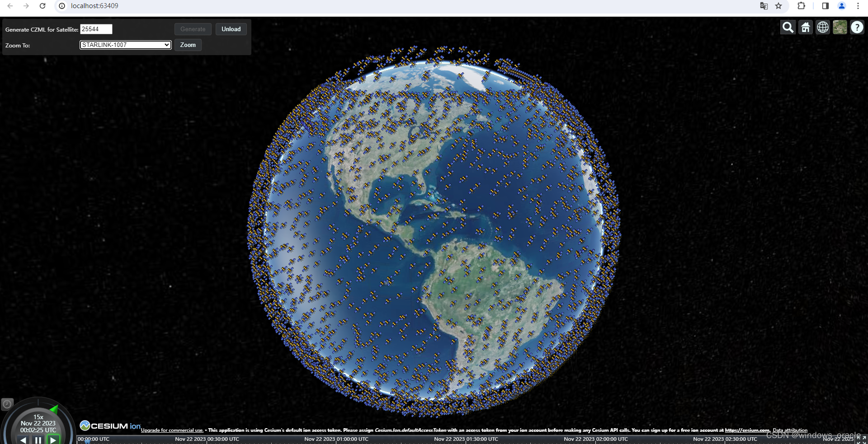Click the site information icon
This screenshot has width=868, height=444.
[62, 6]
